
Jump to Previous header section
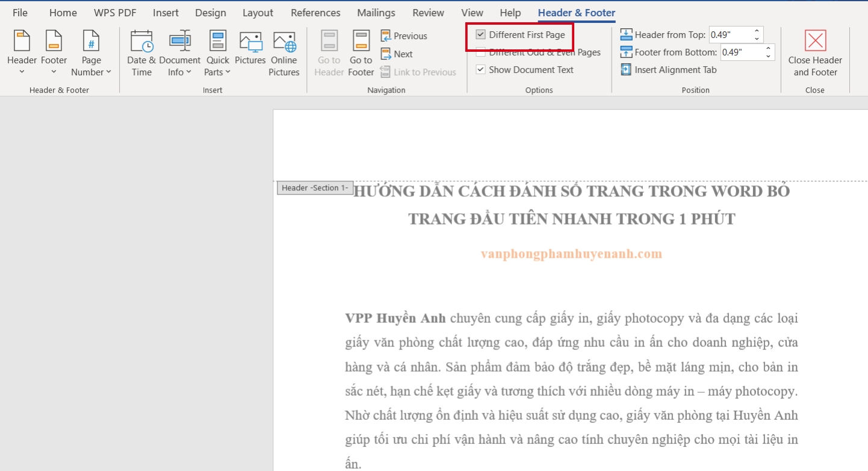pyautogui.click(x=404, y=36)
